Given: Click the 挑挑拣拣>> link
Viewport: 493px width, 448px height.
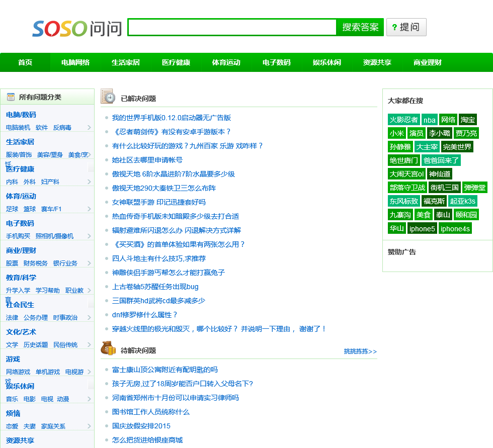Looking at the screenshot, I should coord(360,351).
